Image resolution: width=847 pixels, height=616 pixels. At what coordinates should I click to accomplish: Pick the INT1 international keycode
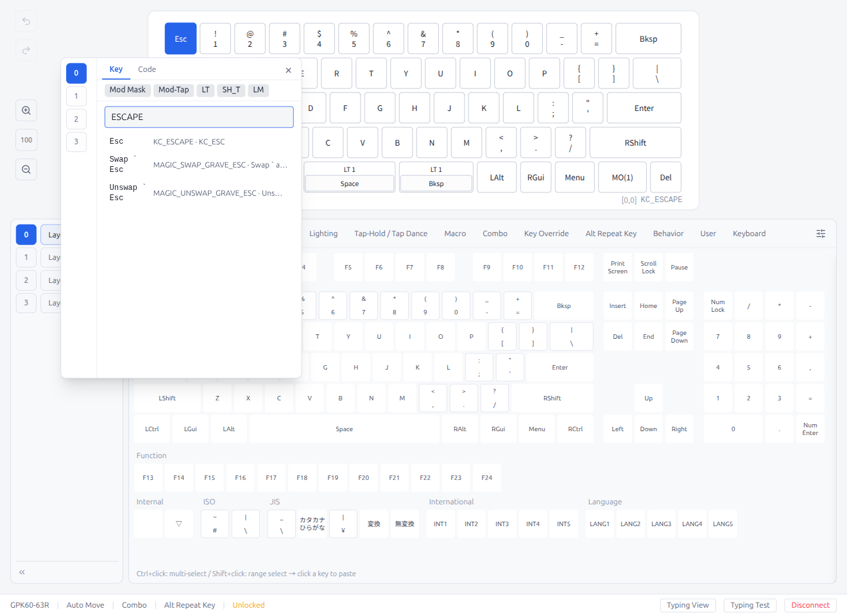point(441,524)
